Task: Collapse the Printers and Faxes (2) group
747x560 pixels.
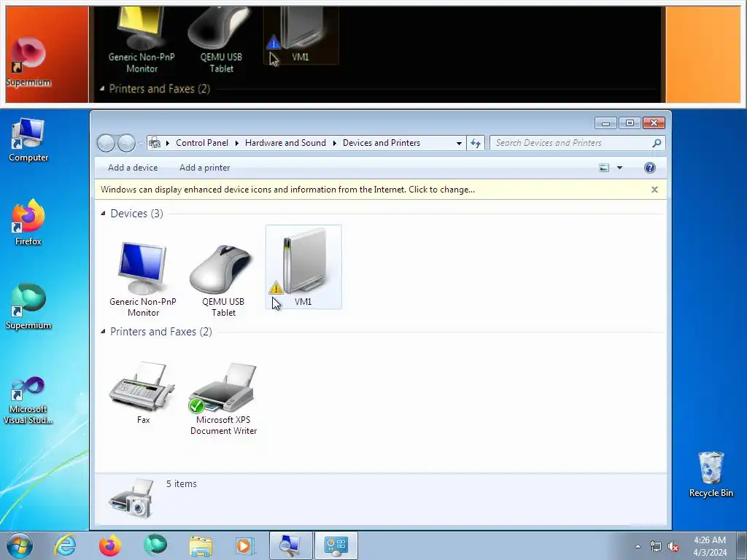Action: click(x=103, y=332)
